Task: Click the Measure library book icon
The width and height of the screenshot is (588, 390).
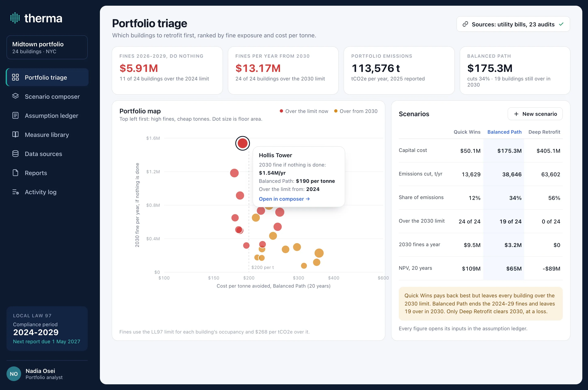Action: pyautogui.click(x=15, y=134)
